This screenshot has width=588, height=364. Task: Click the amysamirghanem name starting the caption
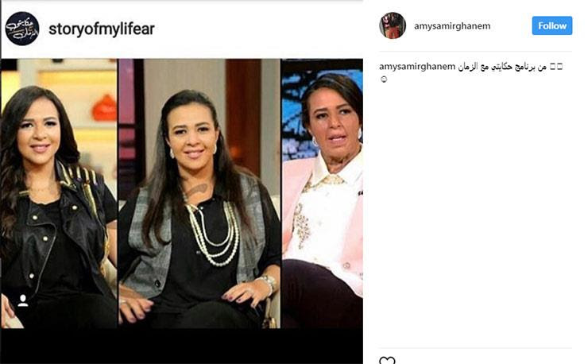pyautogui.click(x=417, y=67)
